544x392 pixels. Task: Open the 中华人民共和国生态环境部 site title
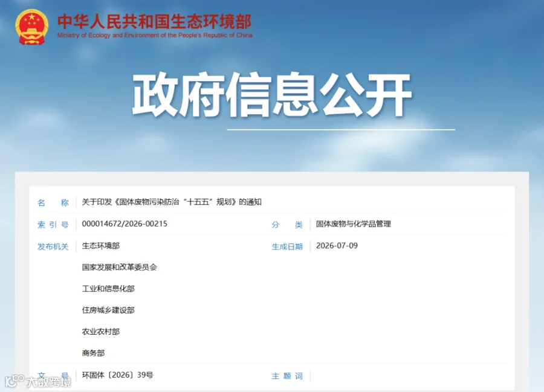tap(154, 22)
